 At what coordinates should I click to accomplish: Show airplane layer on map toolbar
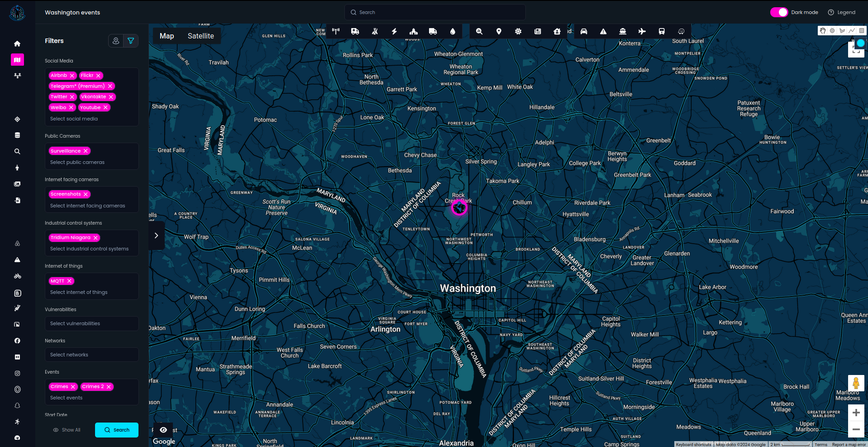click(642, 31)
